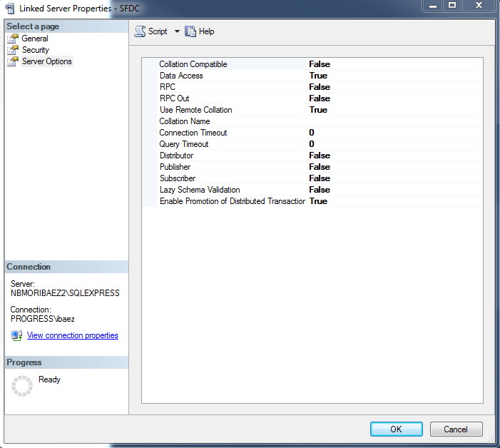Click the RPC Out label

pos(175,98)
